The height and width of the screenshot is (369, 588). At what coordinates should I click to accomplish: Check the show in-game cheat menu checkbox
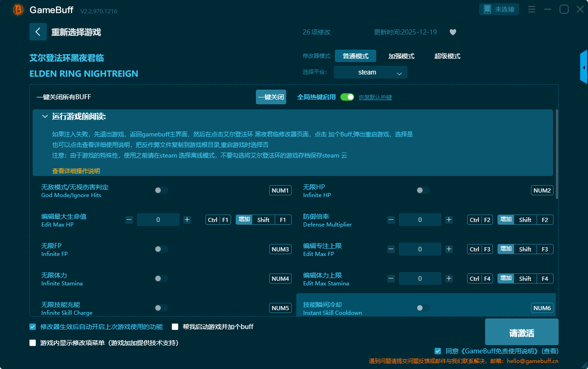click(x=33, y=343)
